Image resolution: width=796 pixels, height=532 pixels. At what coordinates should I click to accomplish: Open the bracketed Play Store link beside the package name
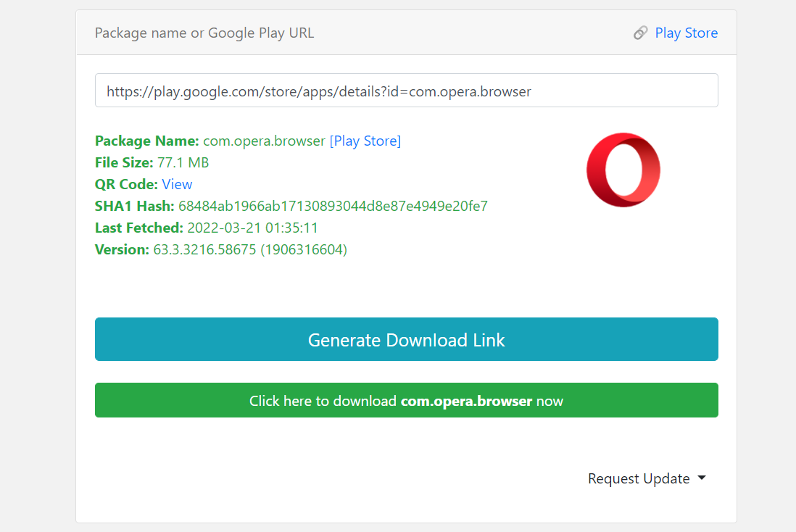[365, 141]
